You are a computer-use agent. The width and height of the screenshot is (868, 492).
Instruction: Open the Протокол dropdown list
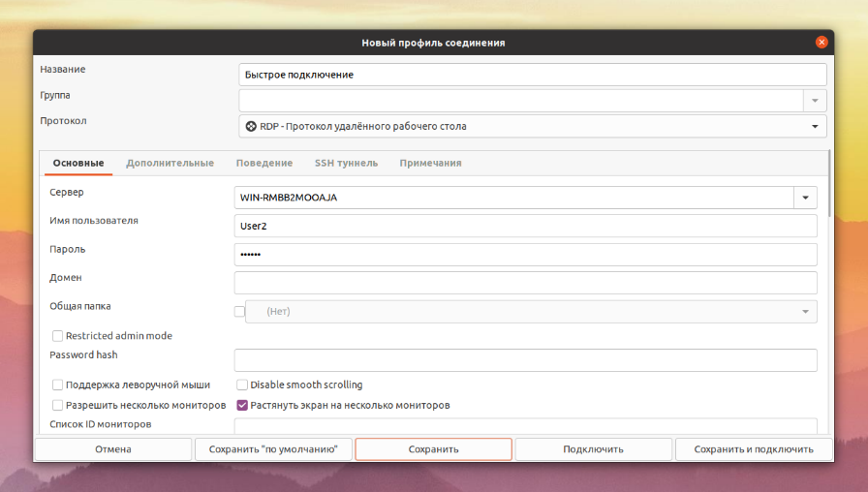533,126
